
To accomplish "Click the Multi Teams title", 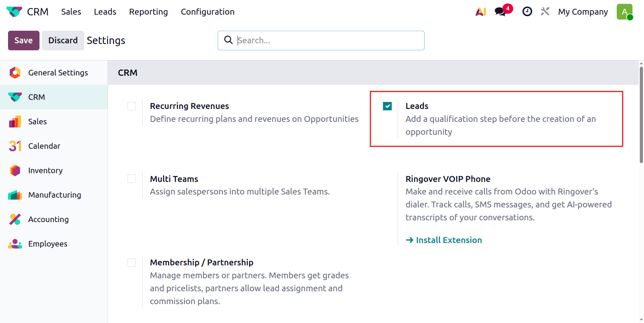I will [174, 179].
